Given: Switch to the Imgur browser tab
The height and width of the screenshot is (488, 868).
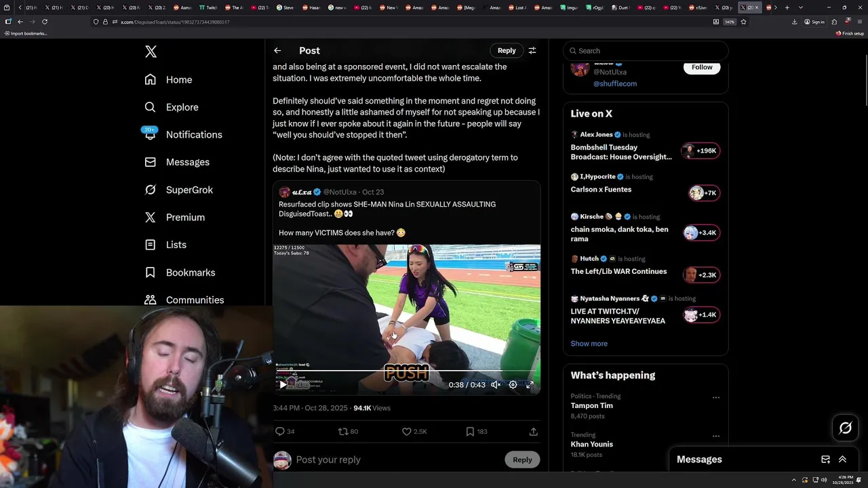Looking at the screenshot, I should pos(570,7).
